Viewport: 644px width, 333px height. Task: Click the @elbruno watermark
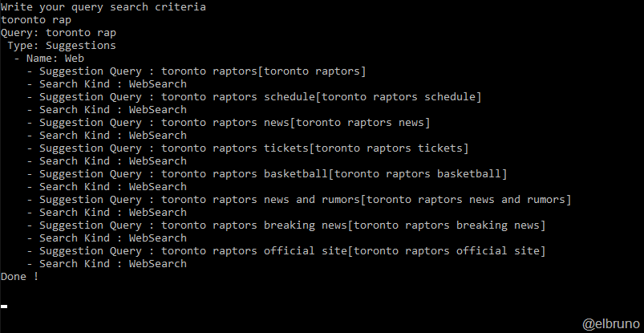tap(610, 323)
